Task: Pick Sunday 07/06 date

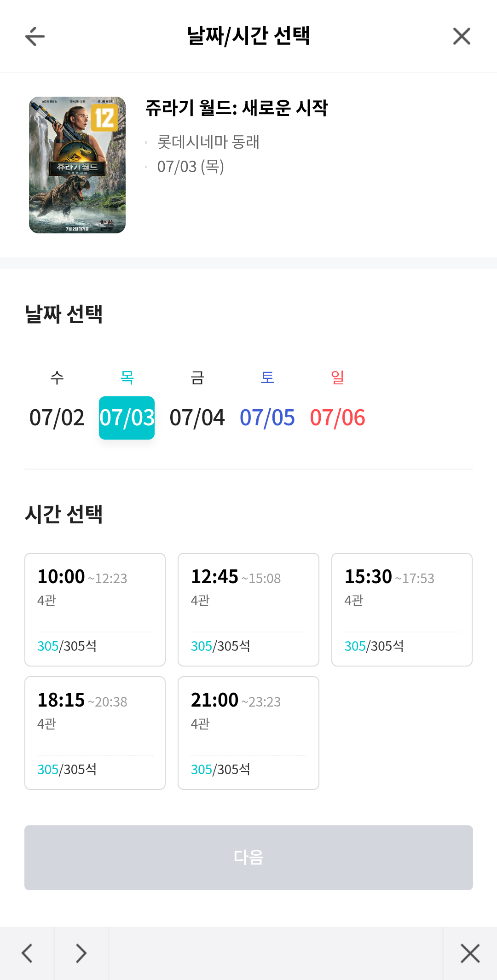Action: tap(337, 404)
